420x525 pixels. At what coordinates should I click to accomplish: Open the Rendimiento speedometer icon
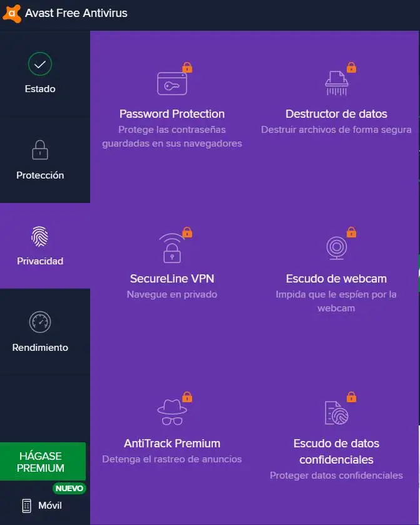point(40,323)
